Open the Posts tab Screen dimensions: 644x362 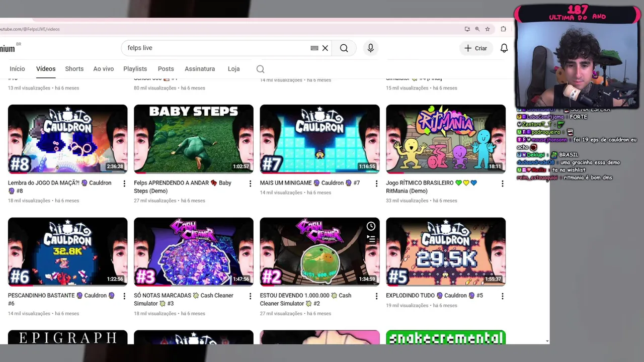(166, 69)
